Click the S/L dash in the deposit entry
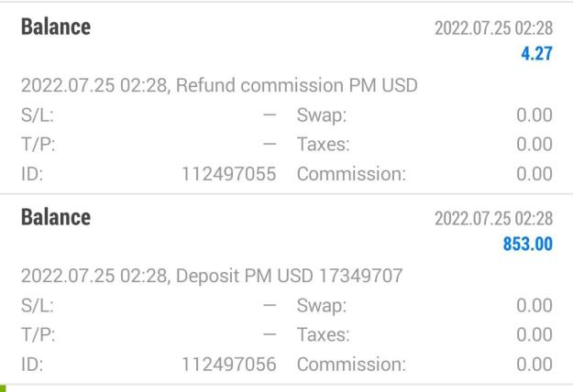 [270, 306]
